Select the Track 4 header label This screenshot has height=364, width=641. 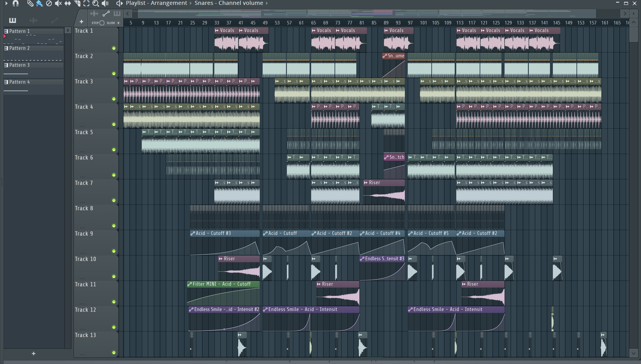(84, 107)
